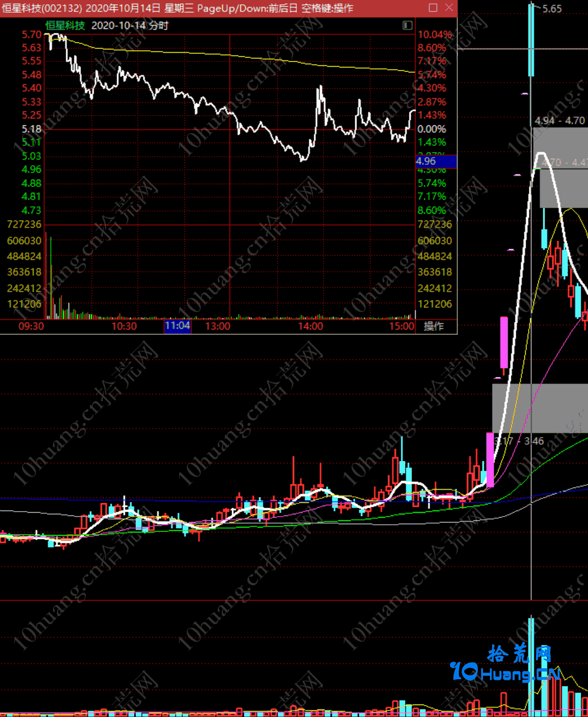Click the 2.87% red percentage label

pos(432,102)
